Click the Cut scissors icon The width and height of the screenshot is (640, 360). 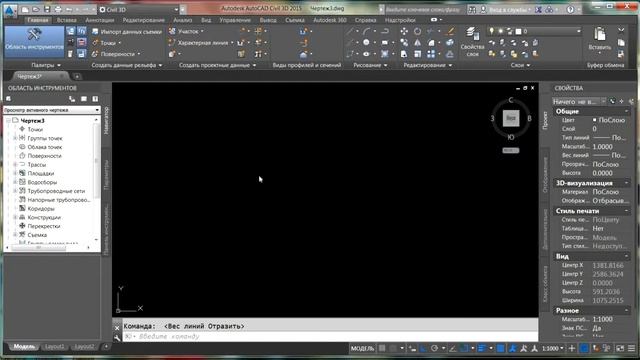[x=621, y=31]
